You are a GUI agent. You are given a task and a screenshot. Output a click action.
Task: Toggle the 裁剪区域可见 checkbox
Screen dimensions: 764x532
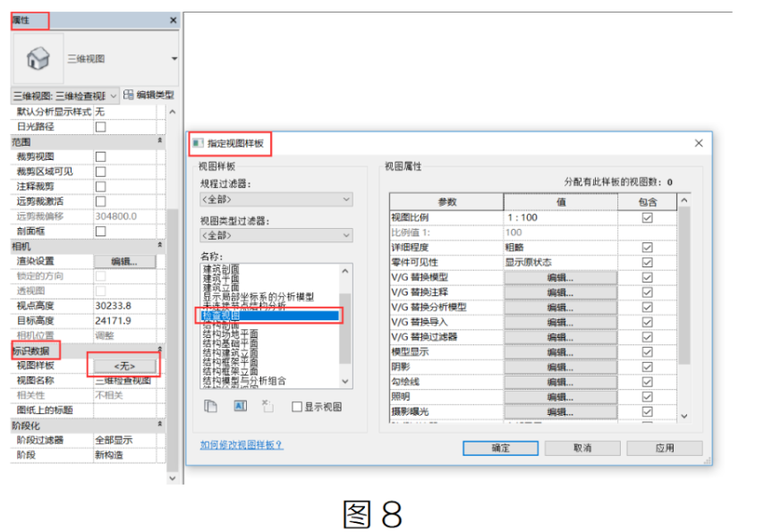tap(101, 172)
